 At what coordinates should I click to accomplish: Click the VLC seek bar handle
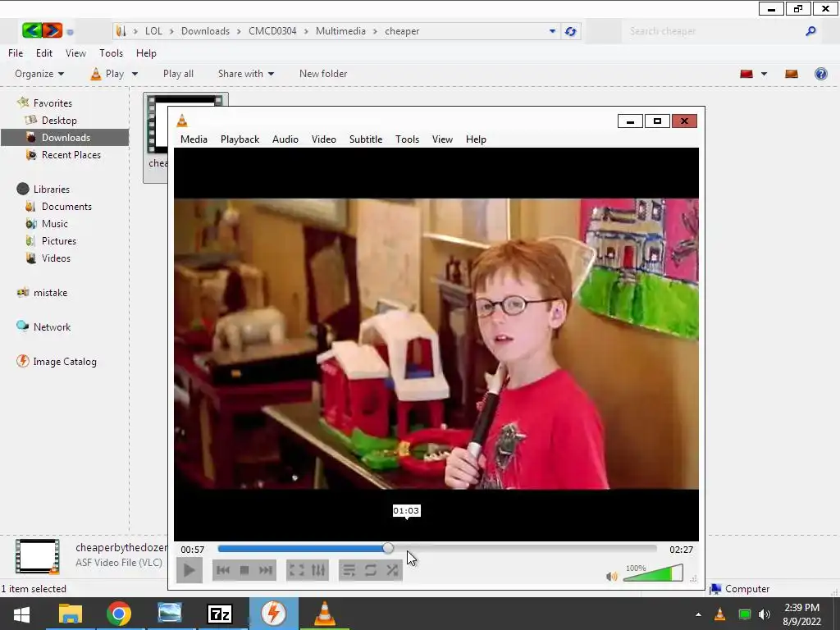(x=388, y=548)
